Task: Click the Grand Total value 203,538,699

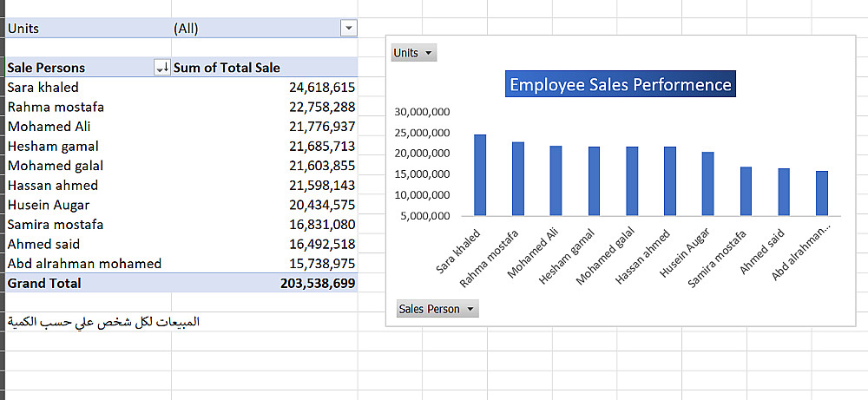Action: point(318,283)
